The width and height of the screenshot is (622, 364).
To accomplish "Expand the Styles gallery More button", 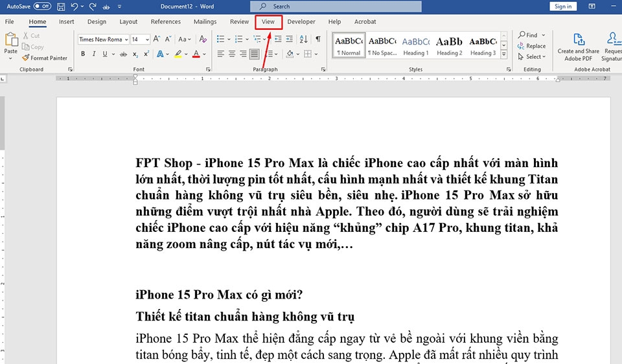I will click(x=504, y=54).
